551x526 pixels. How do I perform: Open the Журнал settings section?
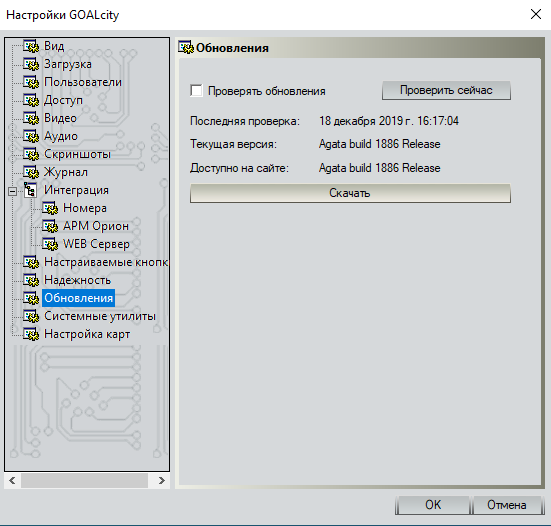[66, 172]
